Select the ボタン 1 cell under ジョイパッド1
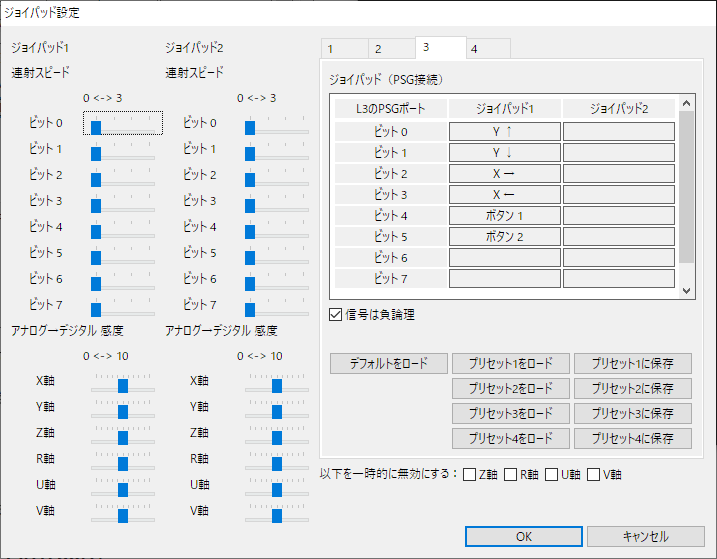Screen dimensions: 717x559 tap(504, 215)
